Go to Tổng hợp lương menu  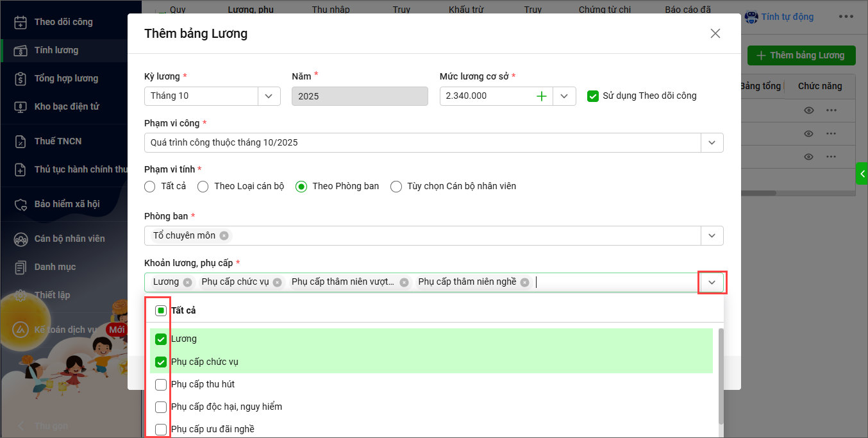tap(66, 78)
